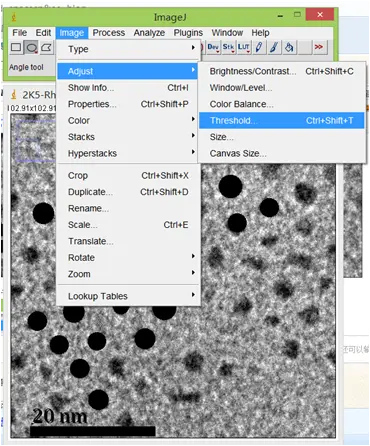Click the Stk stacks menu icon

(228, 47)
